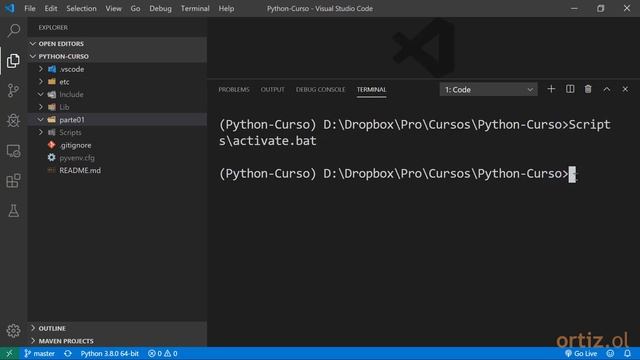Click the remote window indicator in status bar
This screenshot has width=640, height=360.
click(9, 353)
